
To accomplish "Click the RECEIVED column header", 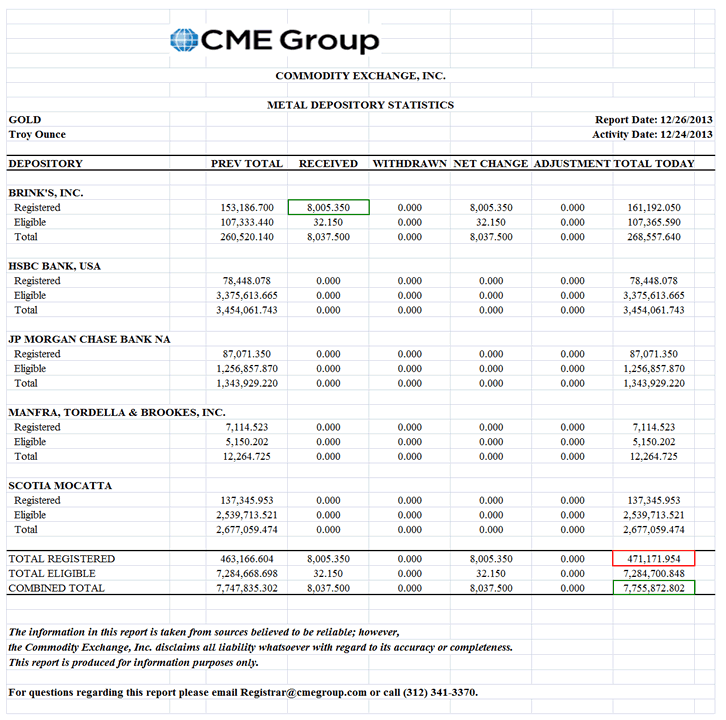I will [x=328, y=163].
